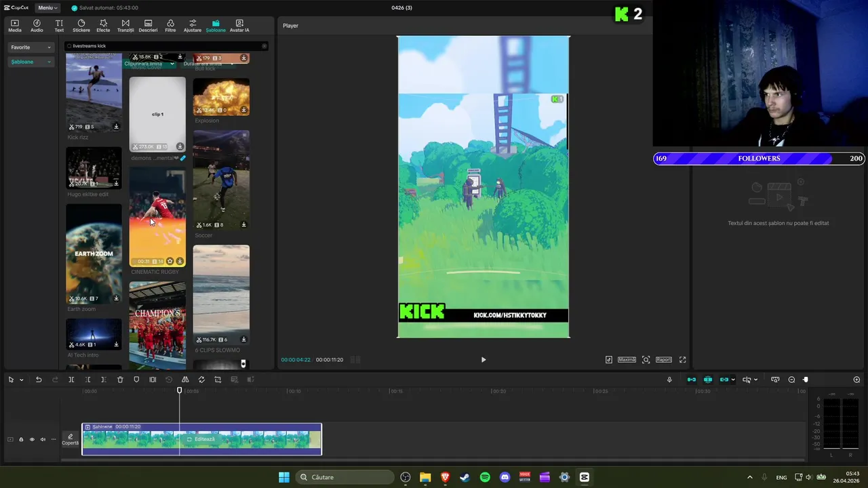Download the AI Tech intro template
Viewport: 868px width, 488px height.
(x=116, y=344)
